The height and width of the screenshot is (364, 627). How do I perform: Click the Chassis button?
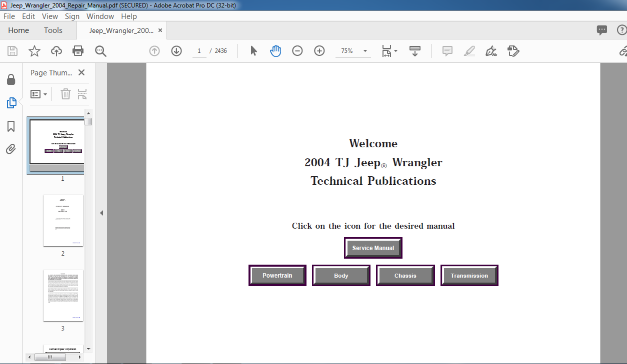(405, 275)
